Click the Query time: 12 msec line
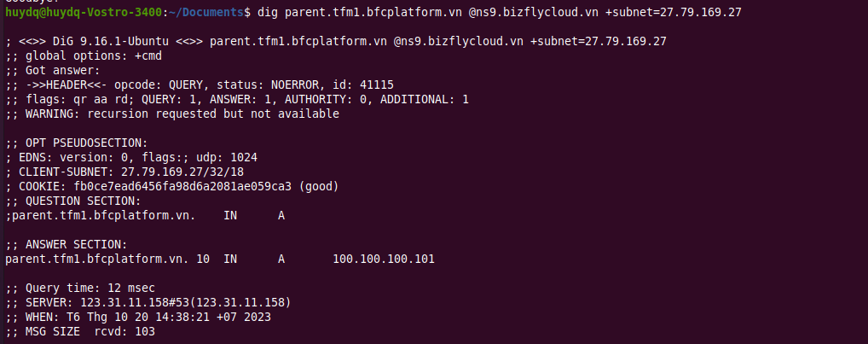The image size is (868, 344). coord(80,288)
